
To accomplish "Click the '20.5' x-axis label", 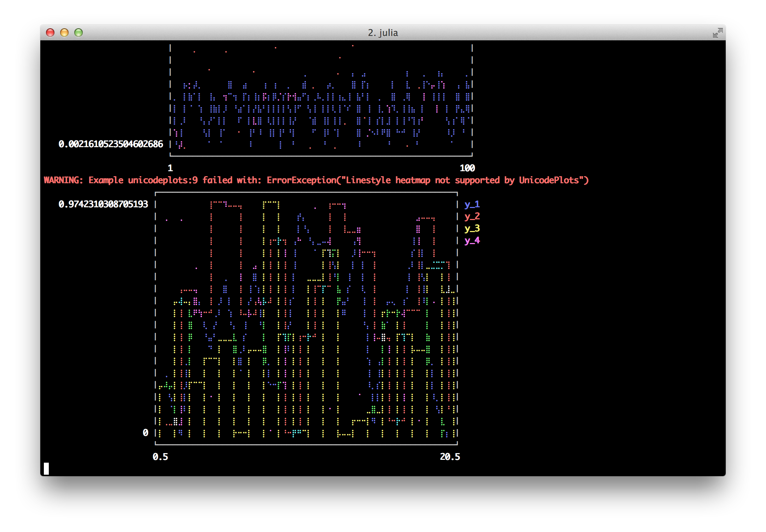I will pyautogui.click(x=450, y=457).
